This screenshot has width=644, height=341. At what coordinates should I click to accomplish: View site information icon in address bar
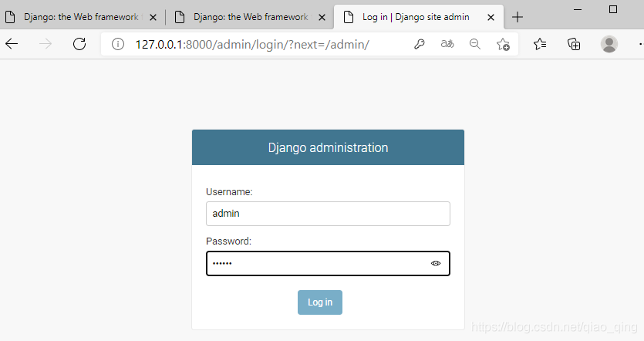118,44
